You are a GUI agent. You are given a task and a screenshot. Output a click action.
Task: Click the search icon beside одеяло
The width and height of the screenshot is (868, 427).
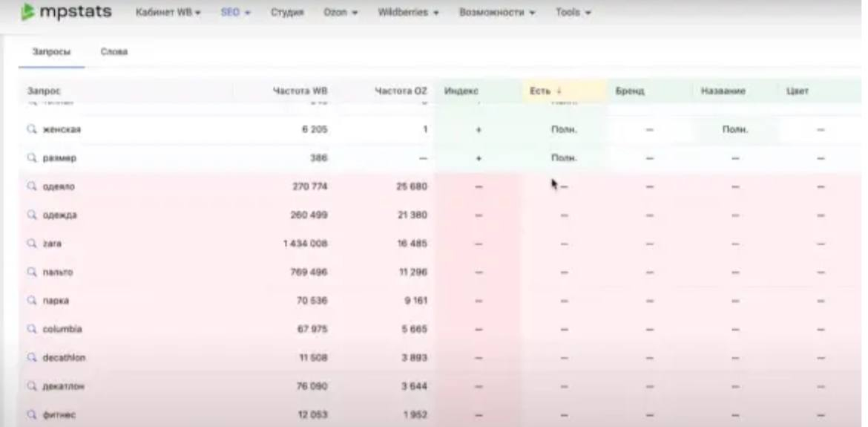(32, 186)
